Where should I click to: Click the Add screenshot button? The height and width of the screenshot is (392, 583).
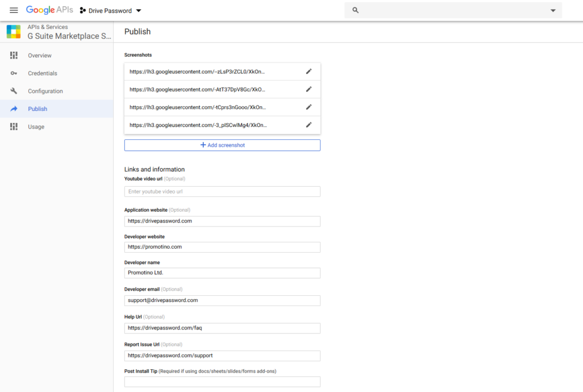[x=223, y=145]
